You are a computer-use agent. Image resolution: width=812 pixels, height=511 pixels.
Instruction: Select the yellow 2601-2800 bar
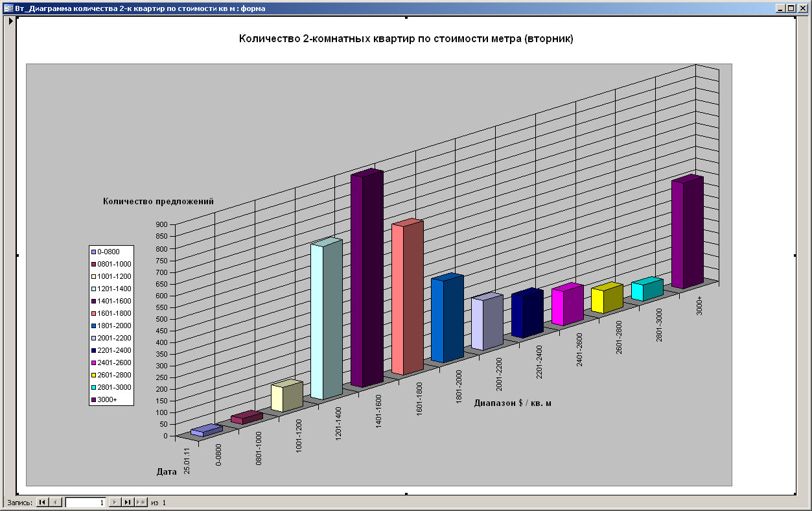tap(607, 298)
